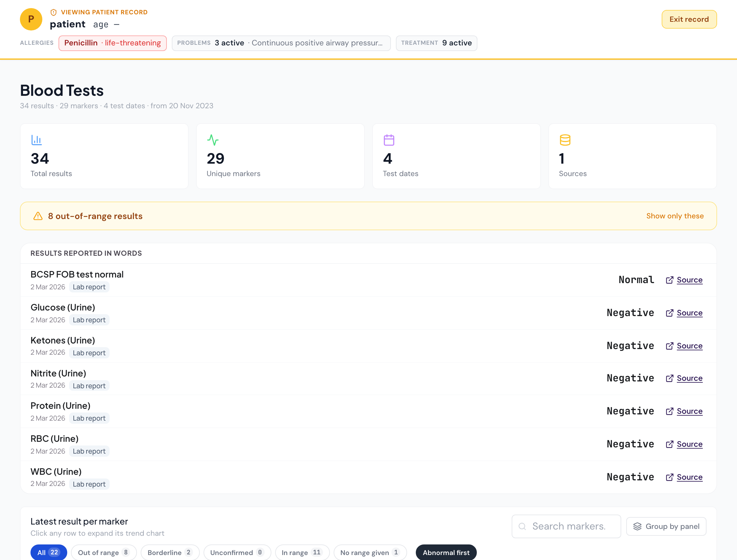Screen dimensions: 737x560
Task: Filter by No range given
Action: [370, 552]
